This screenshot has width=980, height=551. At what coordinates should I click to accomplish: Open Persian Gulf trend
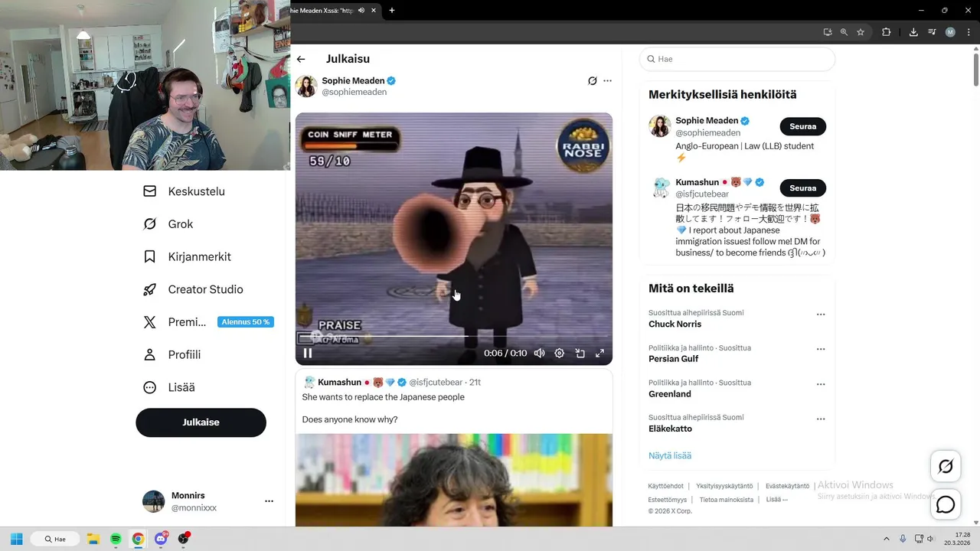coord(674,359)
